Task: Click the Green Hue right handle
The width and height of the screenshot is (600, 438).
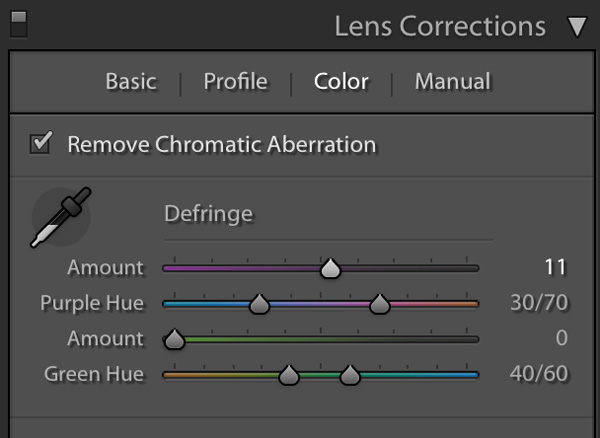Action: coord(350,374)
